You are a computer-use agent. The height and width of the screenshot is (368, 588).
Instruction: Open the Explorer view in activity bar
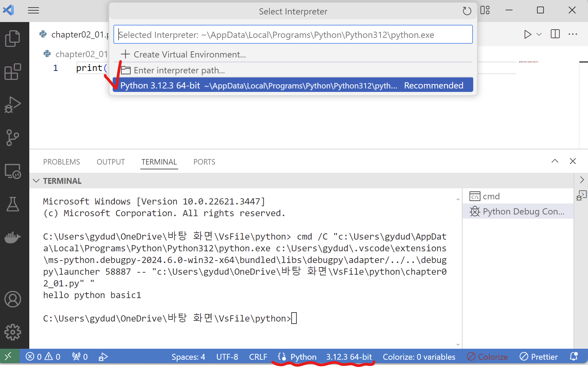[x=13, y=38]
